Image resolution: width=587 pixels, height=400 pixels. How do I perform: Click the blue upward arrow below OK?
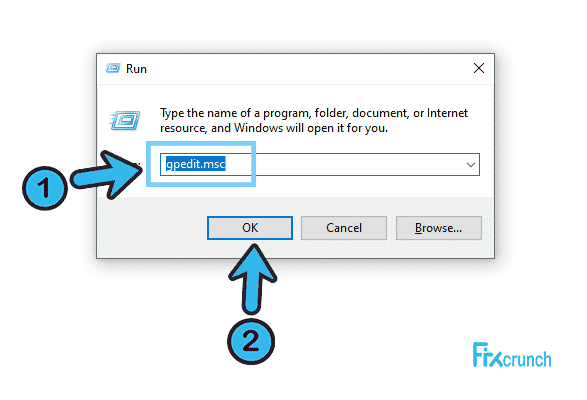point(252,279)
